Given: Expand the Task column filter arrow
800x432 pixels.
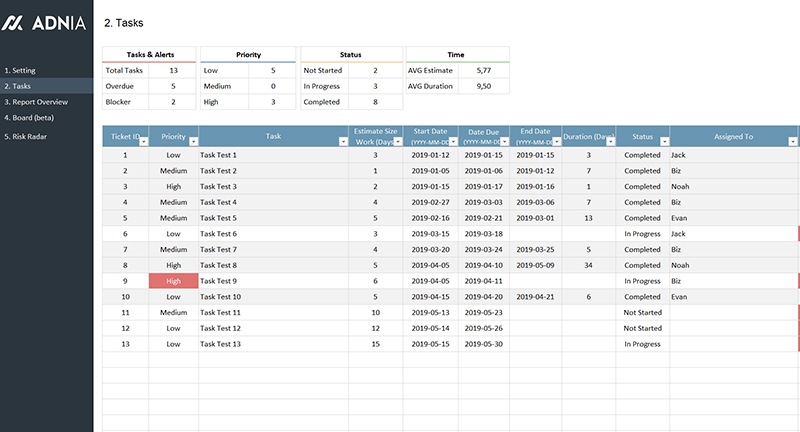Looking at the screenshot, I should point(341,142).
